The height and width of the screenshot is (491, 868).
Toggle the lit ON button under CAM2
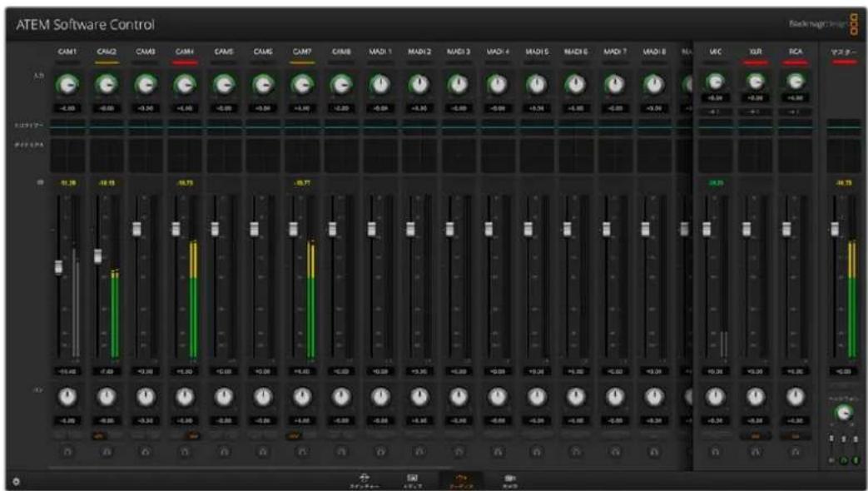pos(99,436)
